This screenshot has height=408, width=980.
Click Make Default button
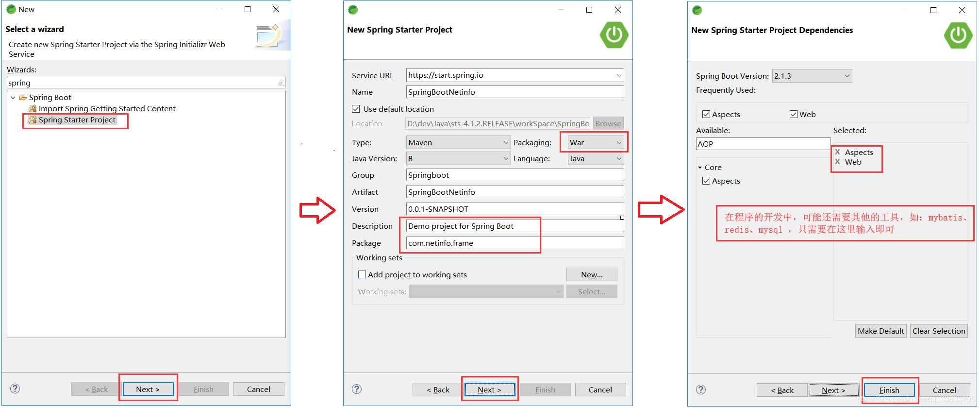click(x=880, y=331)
